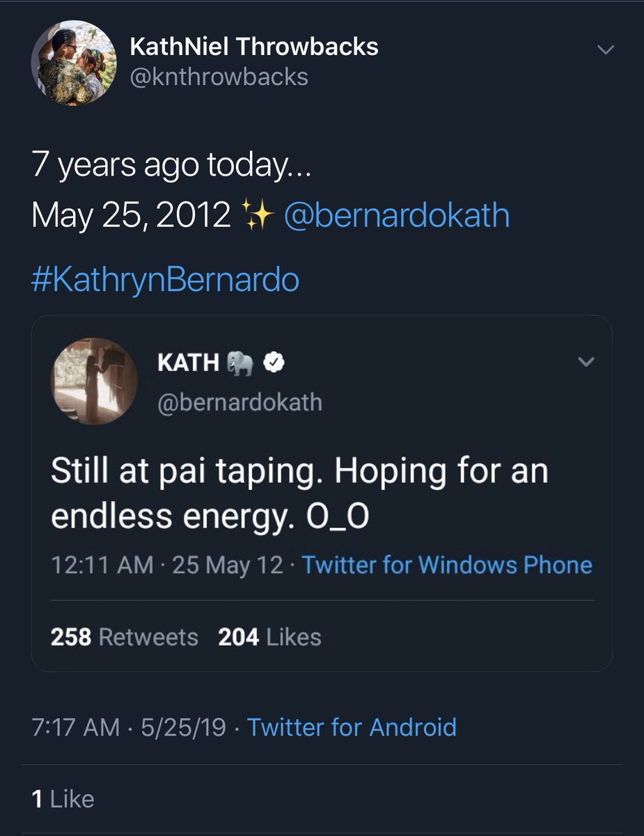Open quoted tweet text about pai taping
The width and height of the screenshot is (644, 836).
[x=299, y=493]
